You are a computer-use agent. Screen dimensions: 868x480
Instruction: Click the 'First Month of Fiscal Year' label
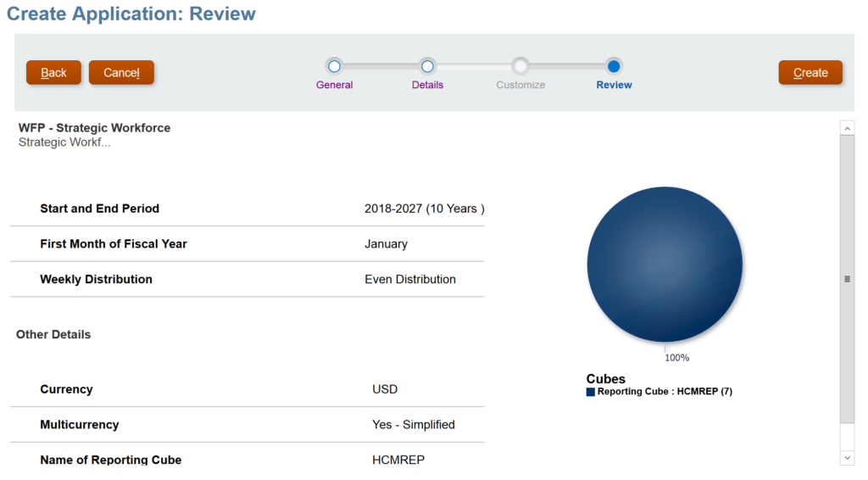tap(114, 244)
